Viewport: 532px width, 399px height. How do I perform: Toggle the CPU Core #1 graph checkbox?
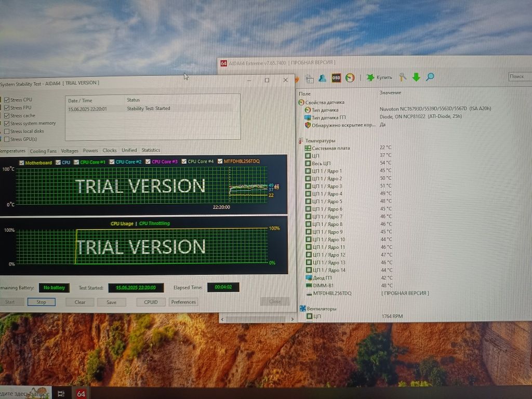(x=76, y=162)
